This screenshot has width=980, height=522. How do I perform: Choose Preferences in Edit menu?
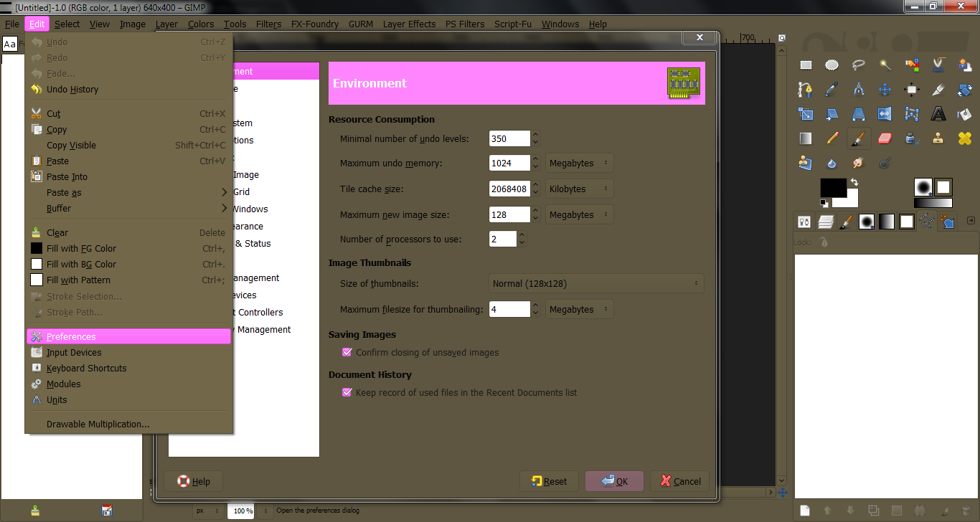129,336
